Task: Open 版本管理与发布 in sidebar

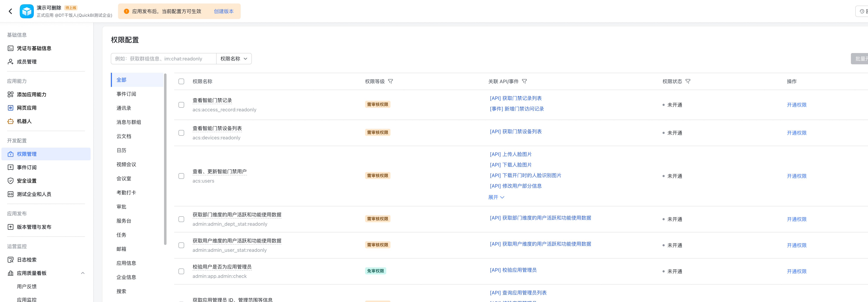Action: (x=34, y=227)
